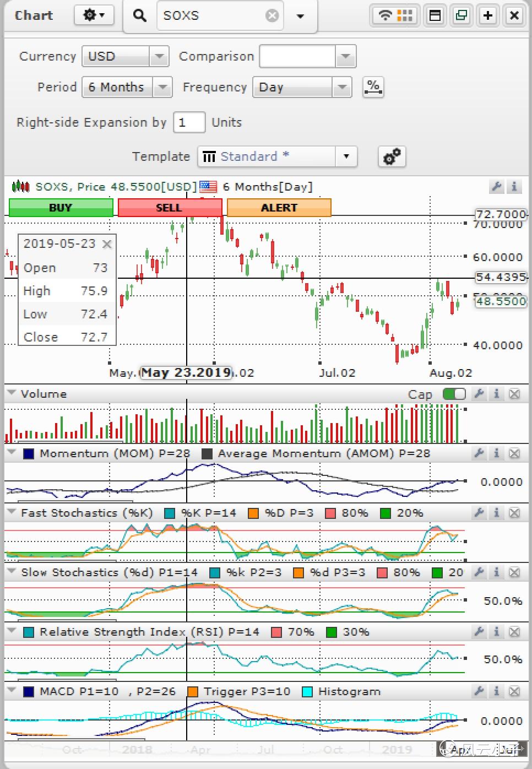Clear the SOXS symbol search field
This screenshot has height=769, width=532.
tap(272, 15)
